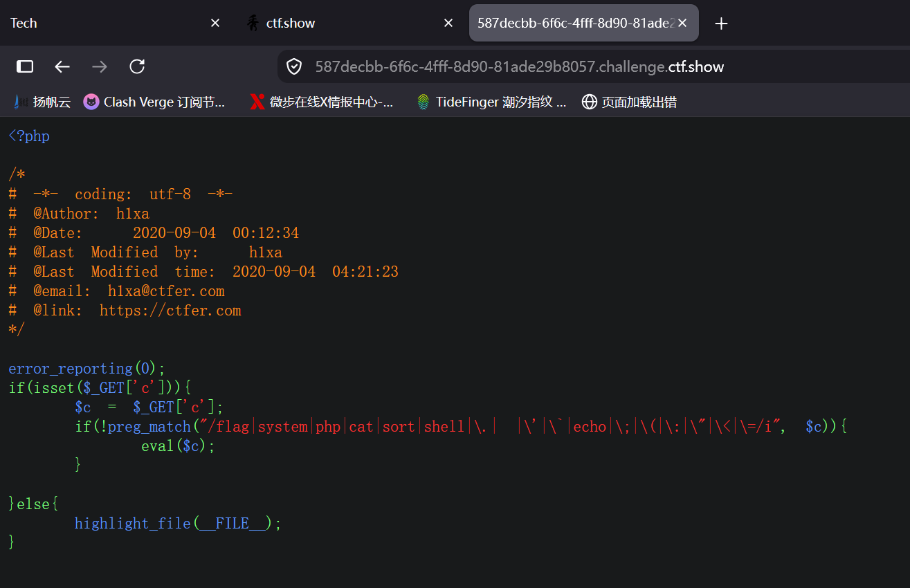This screenshot has width=910, height=588.
Task: Go forward with the right arrow
Action: pyautogui.click(x=100, y=66)
